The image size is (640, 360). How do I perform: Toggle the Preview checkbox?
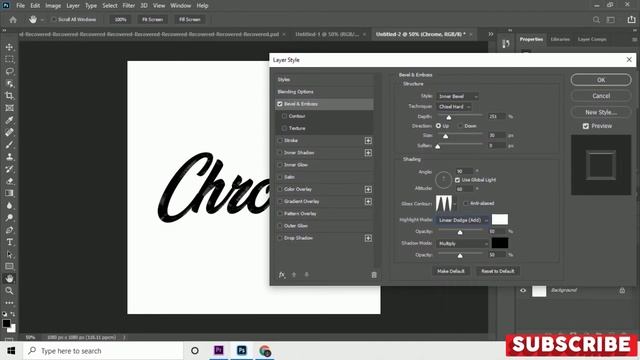586,126
